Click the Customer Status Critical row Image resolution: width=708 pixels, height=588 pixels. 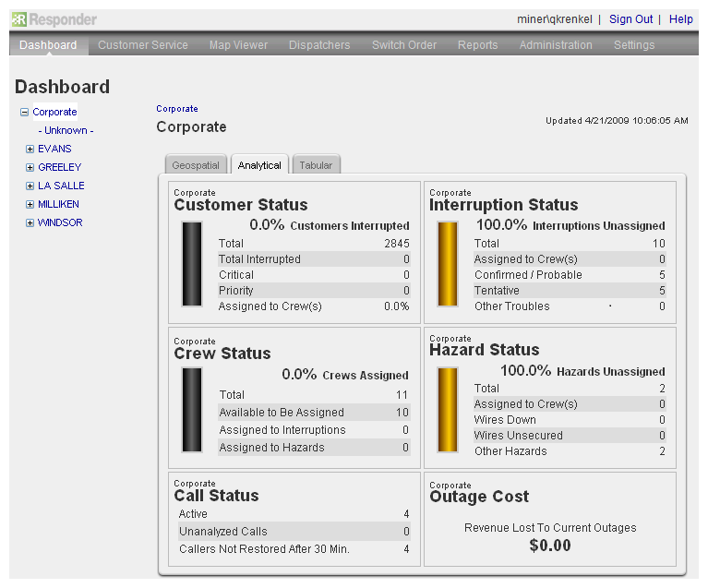click(x=314, y=275)
